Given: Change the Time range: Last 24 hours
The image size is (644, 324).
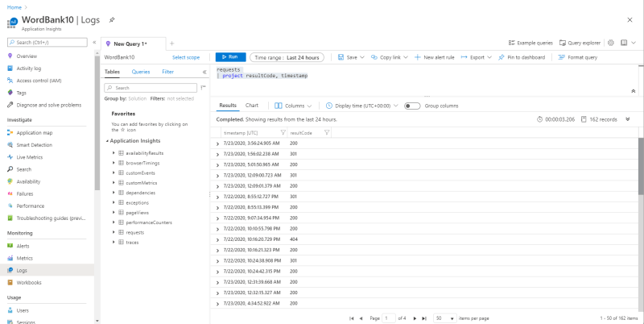Looking at the screenshot, I should point(287,57).
